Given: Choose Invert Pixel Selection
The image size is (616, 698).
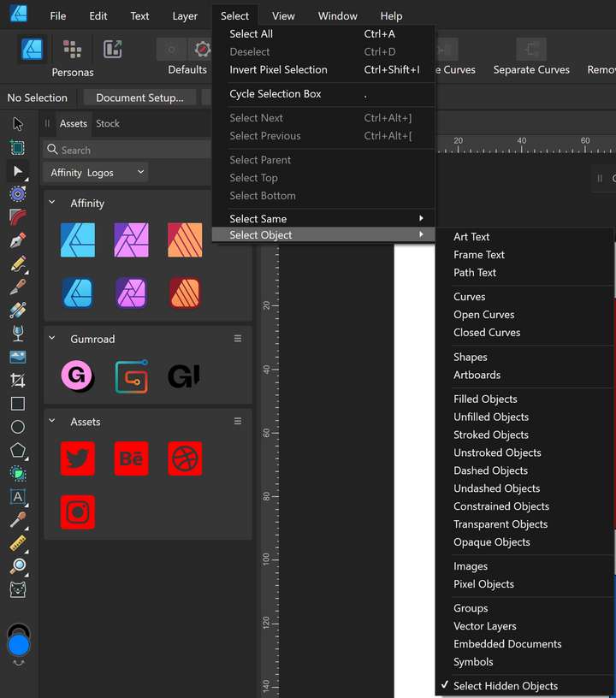Looking at the screenshot, I should [323, 69].
